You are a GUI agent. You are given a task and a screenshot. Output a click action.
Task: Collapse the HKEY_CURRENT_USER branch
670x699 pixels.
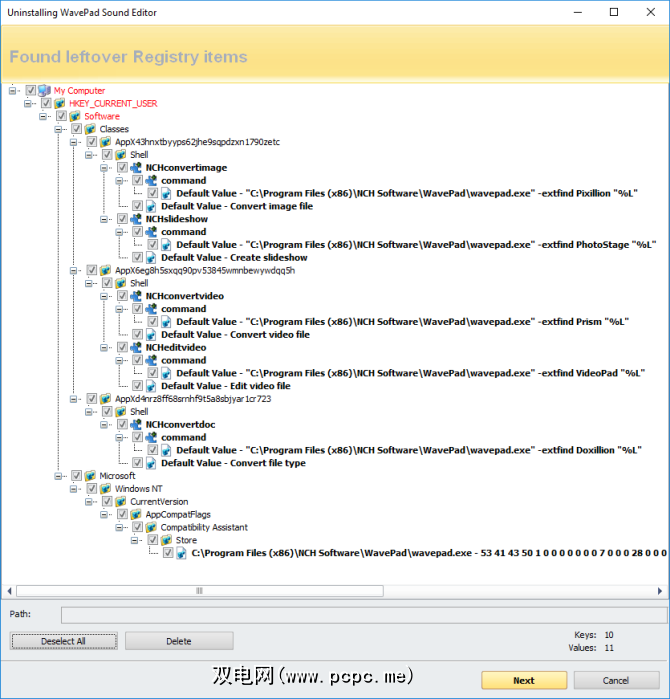(28, 103)
